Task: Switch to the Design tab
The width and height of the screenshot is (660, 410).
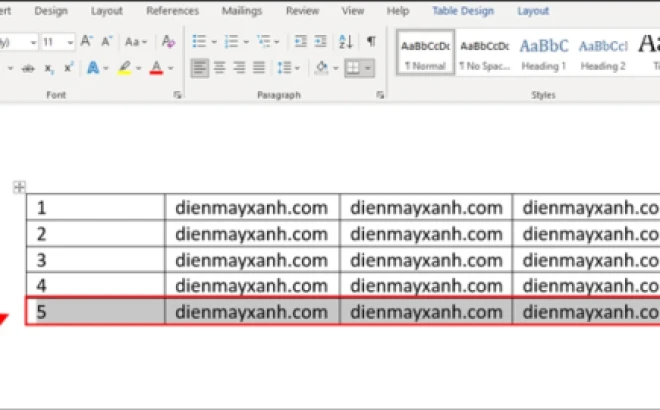Action: tap(51, 11)
